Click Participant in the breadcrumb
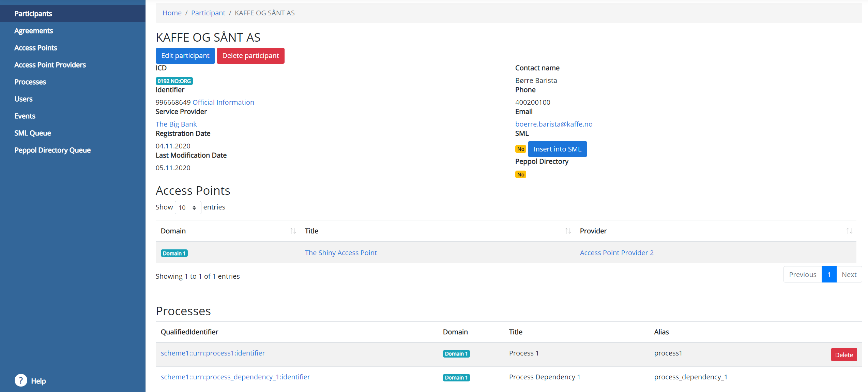Screen dimensions: 868x392 pos(208,13)
